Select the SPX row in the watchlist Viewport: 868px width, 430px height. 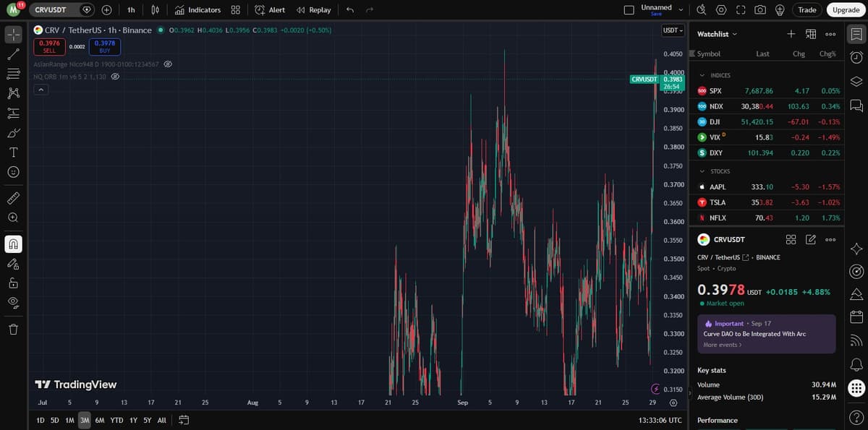tap(767, 91)
